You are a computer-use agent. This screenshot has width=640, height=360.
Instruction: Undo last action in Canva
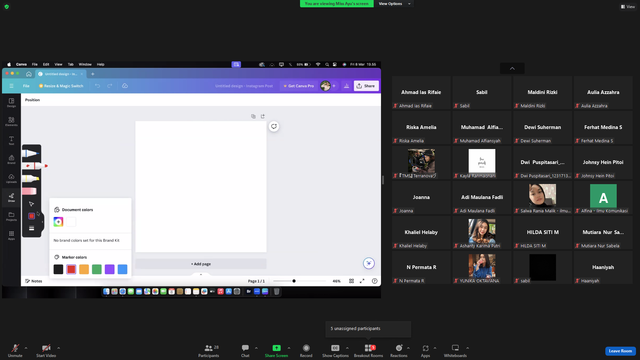97,86
